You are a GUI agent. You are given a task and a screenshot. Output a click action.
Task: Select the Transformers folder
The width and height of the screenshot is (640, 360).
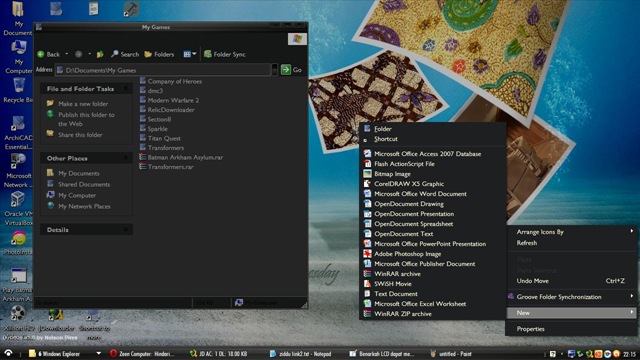click(162, 147)
